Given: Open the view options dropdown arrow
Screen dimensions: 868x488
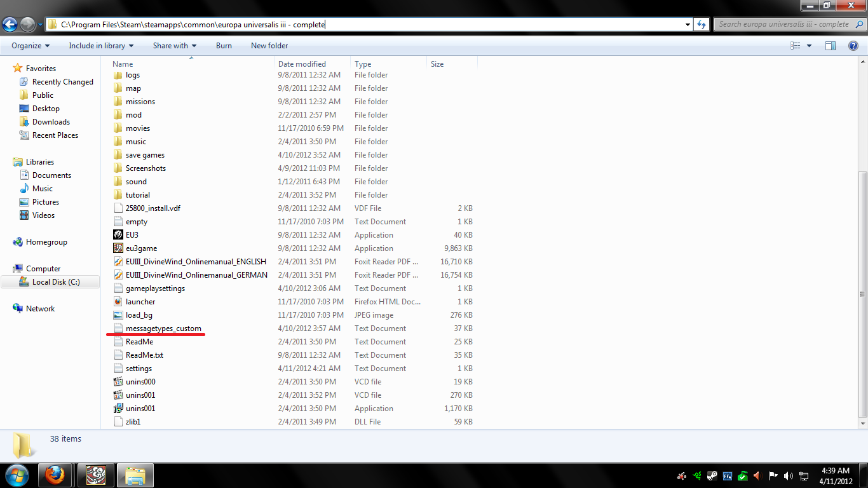Looking at the screenshot, I should coord(809,46).
